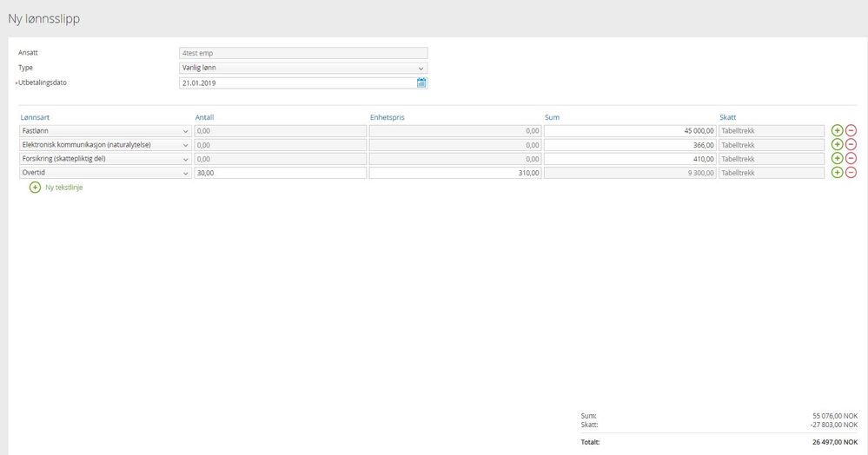Click the Enhetspris field showing 310,00

[x=455, y=173]
